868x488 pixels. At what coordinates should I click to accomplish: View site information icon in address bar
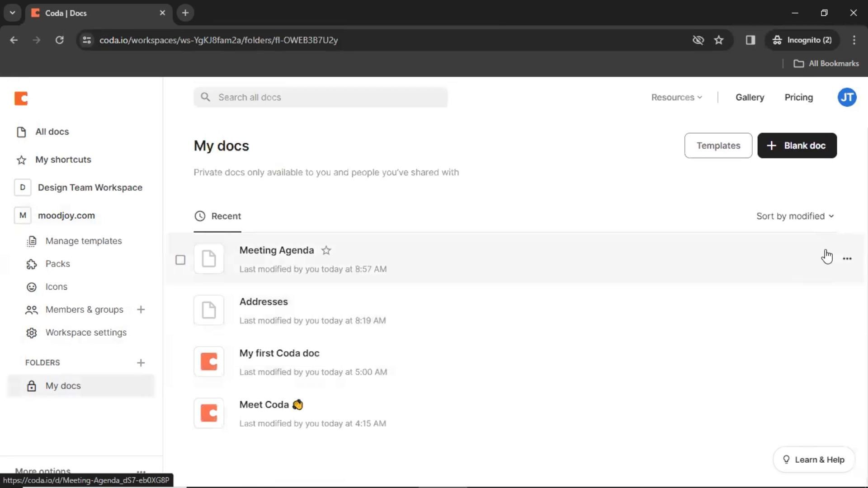(x=87, y=40)
